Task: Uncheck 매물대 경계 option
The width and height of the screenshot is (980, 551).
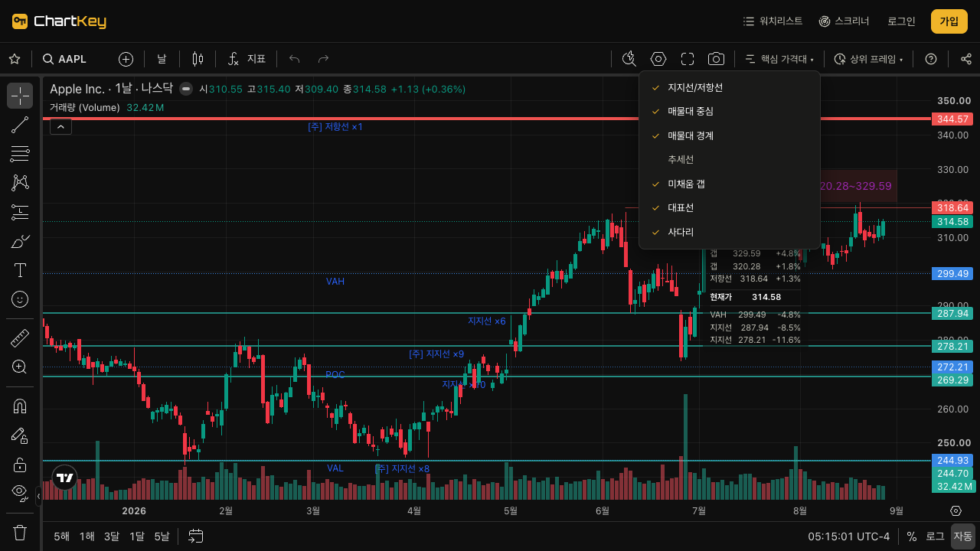Action: pos(730,136)
